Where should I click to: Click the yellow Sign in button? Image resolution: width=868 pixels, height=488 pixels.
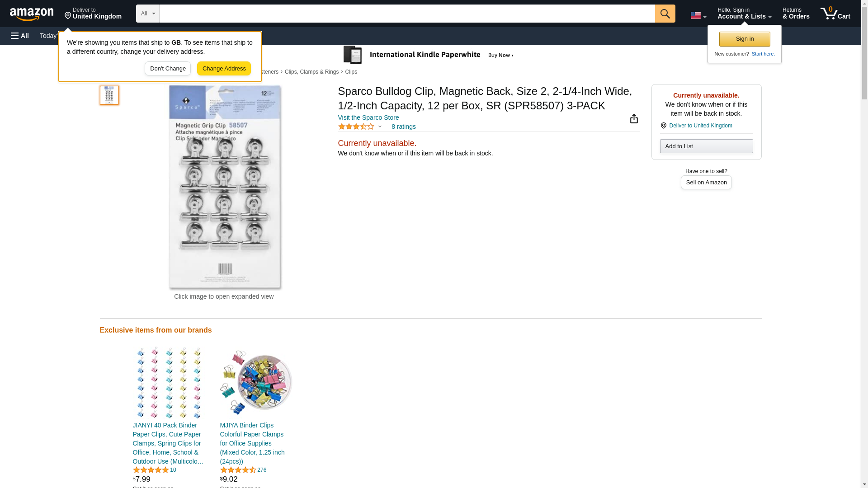744,39
